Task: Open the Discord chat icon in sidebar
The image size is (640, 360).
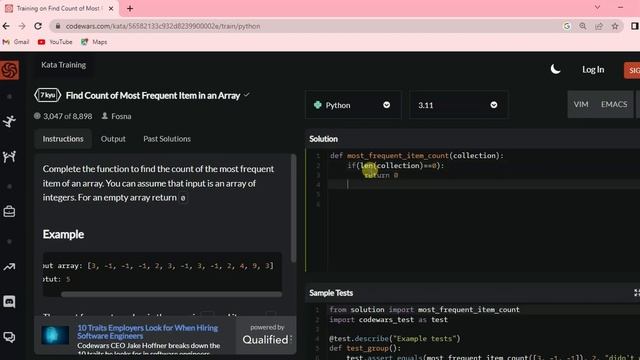Action: tap(9, 302)
